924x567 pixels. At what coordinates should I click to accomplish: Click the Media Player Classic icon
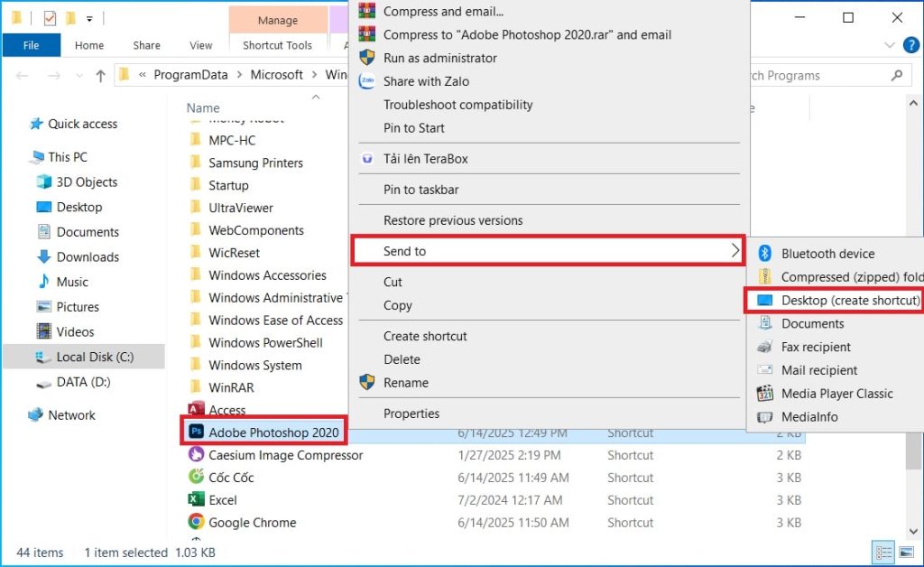765,393
